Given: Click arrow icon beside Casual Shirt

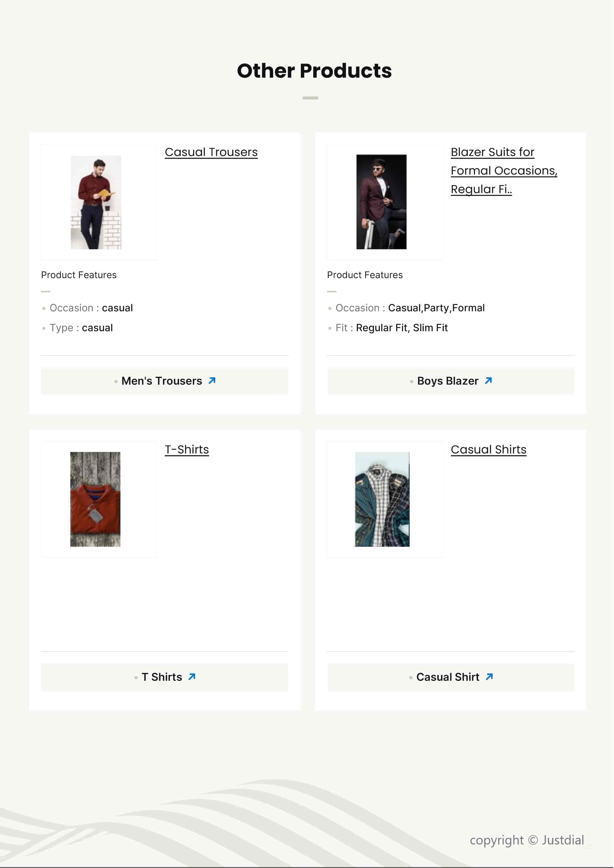Looking at the screenshot, I should click(x=489, y=677).
